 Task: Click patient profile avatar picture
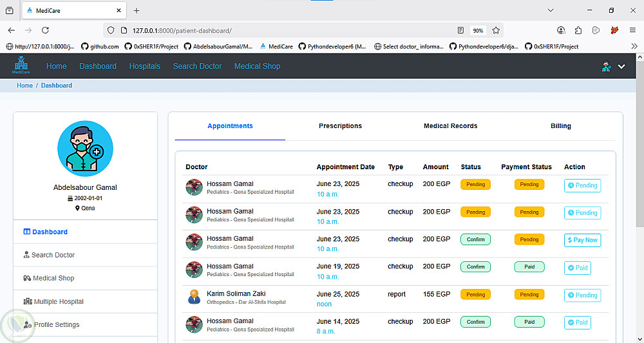tap(86, 149)
